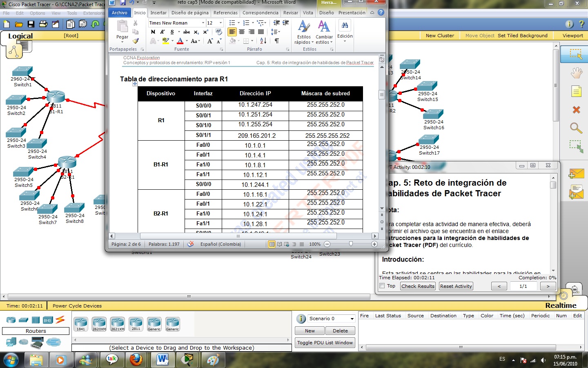Switch Word to draft view

coord(302,244)
